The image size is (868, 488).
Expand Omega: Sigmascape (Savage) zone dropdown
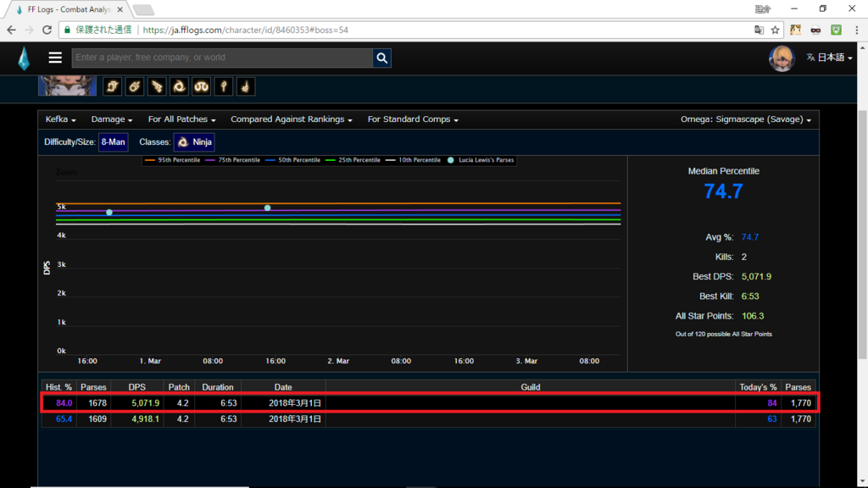(746, 119)
